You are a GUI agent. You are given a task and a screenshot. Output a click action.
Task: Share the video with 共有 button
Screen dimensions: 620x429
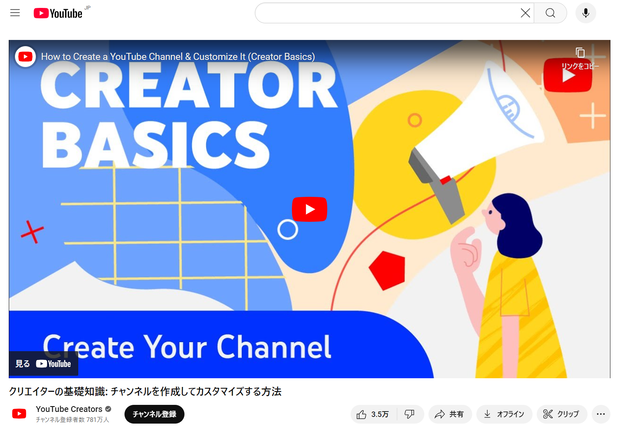450,414
